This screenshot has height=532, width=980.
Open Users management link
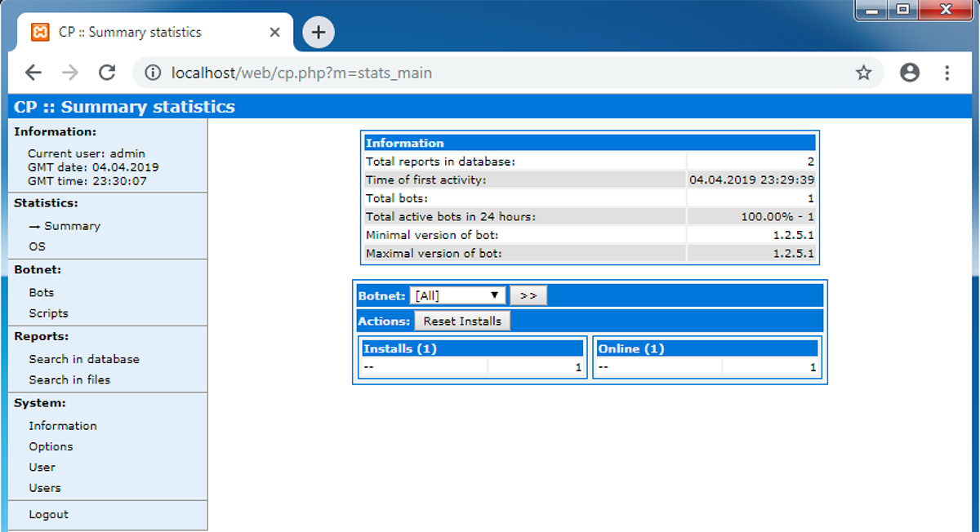pos(45,488)
